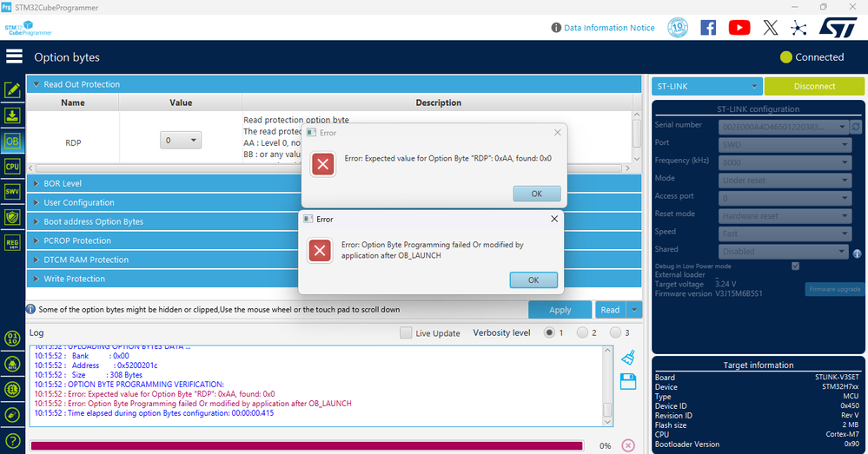Open ST Facebook page icon
This screenshot has height=454, width=868.
point(708,28)
